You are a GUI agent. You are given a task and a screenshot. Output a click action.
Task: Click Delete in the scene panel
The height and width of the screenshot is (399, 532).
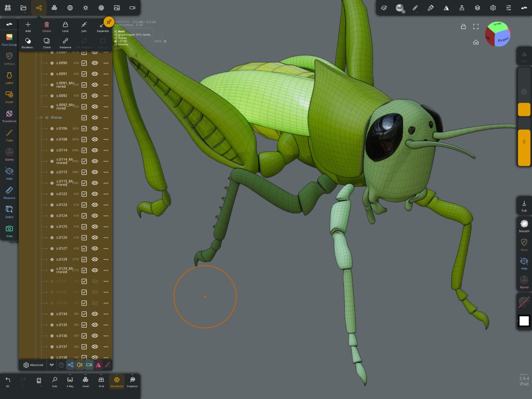[x=46, y=27]
